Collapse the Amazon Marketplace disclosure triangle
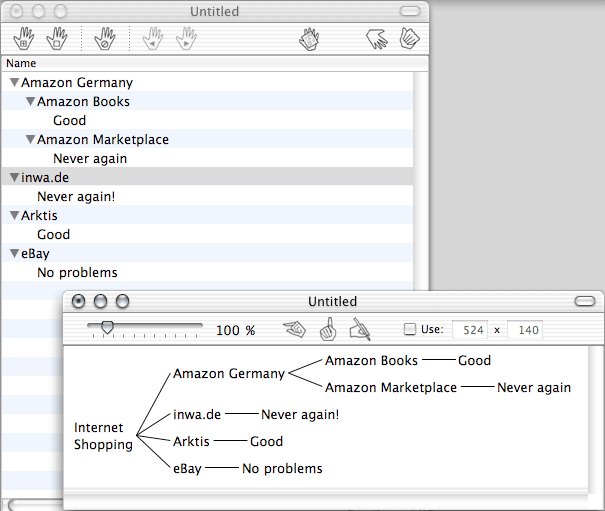605x511 pixels. pyautogui.click(x=30, y=139)
